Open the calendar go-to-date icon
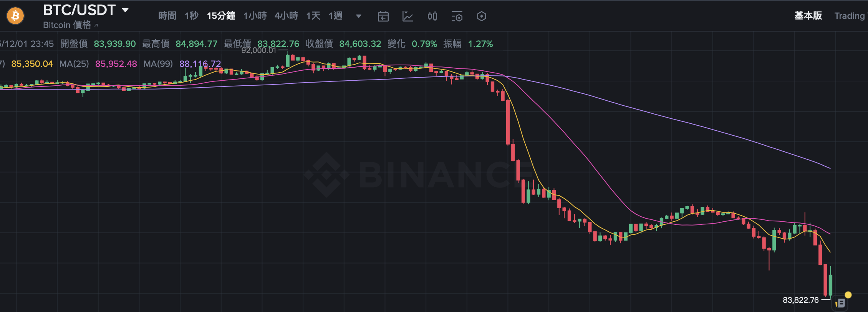The height and width of the screenshot is (312, 868). (383, 16)
